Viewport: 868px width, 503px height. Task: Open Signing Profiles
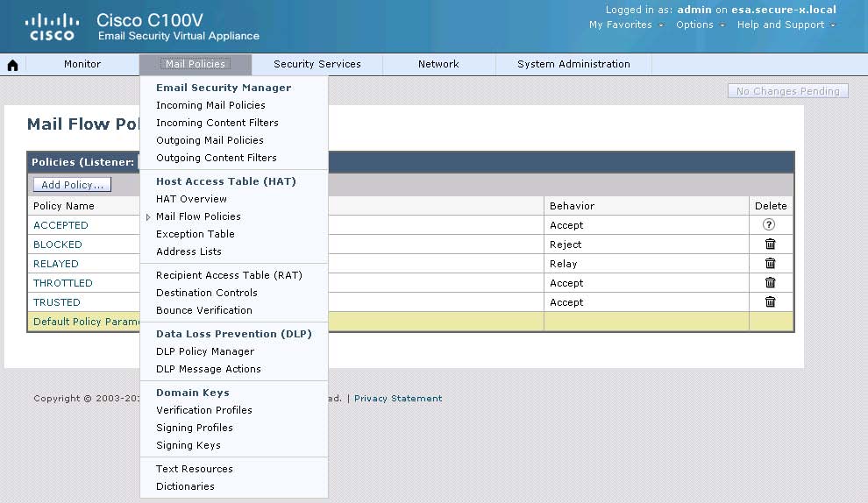click(195, 428)
